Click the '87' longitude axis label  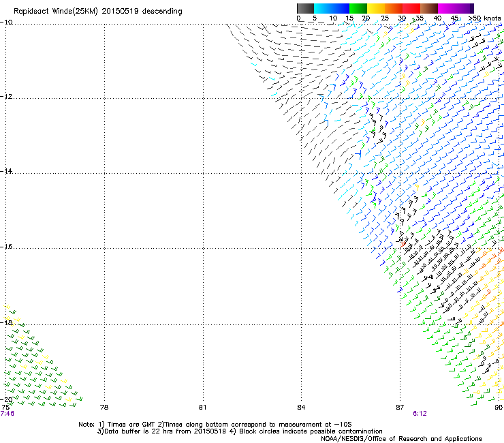pos(400,408)
